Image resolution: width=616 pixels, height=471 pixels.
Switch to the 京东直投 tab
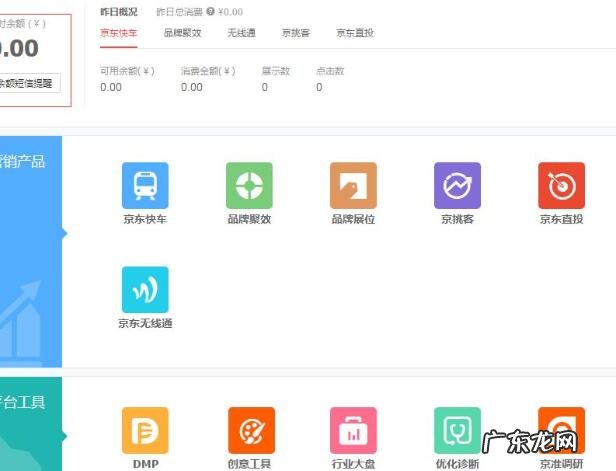[355, 33]
